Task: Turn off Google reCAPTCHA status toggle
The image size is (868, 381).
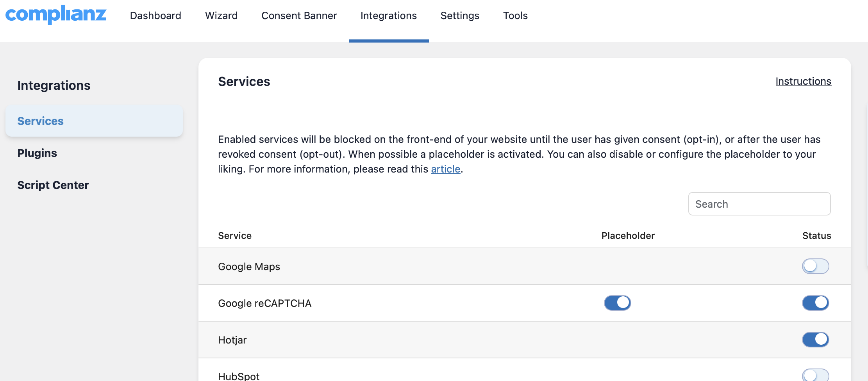Action: (x=815, y=303)
